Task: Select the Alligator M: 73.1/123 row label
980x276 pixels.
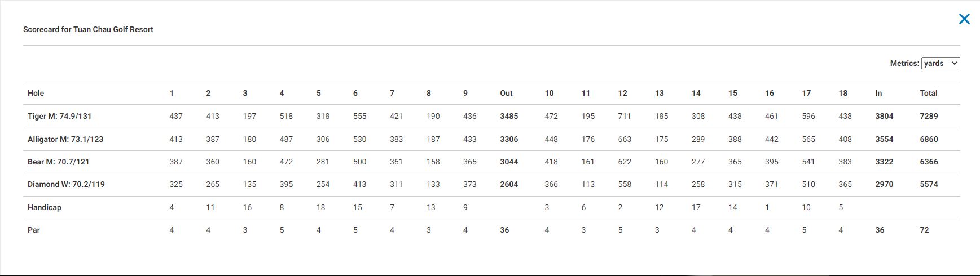Action: pos(65,139)
